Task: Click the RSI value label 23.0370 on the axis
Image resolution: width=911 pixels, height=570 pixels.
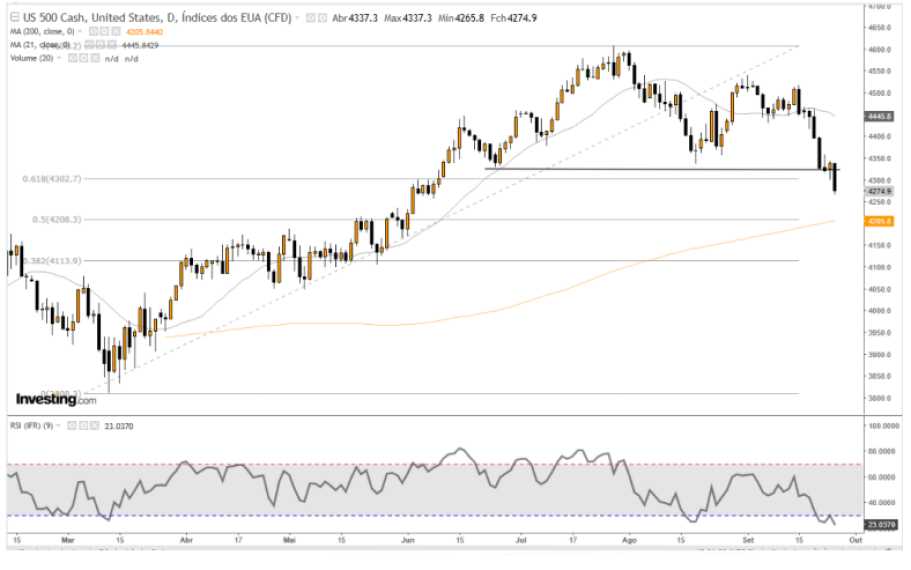Action: point(879,523)
